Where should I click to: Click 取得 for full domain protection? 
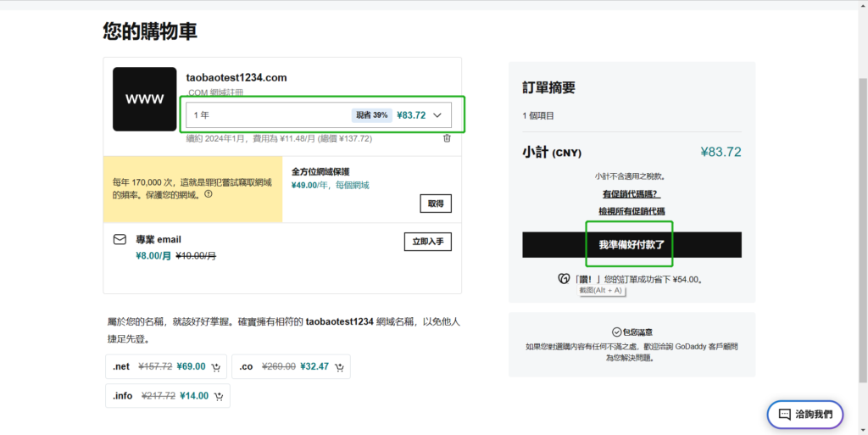pos(436,204)
